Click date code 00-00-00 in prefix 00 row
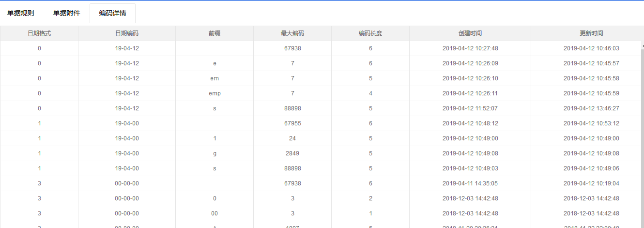 click(127, 213)
